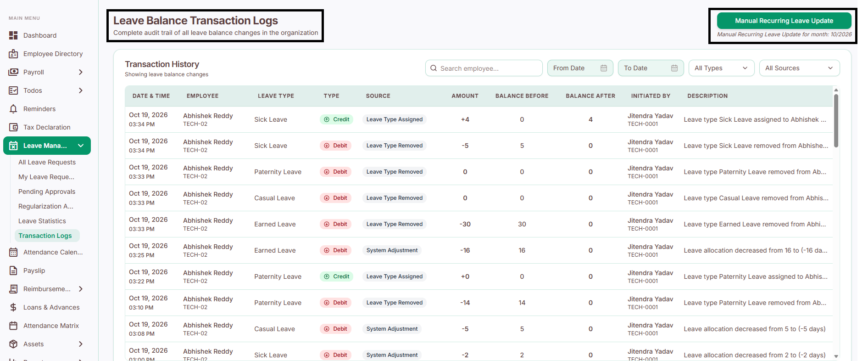The image size is (868, 361).
Task: Expand the Todos submenu chevron
Action: (x=81, y=90)
